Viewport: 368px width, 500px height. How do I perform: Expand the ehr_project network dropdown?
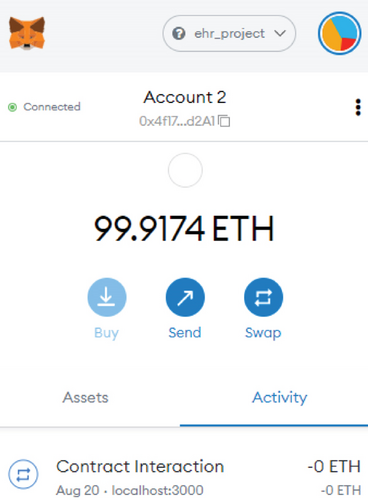point(229,33)
